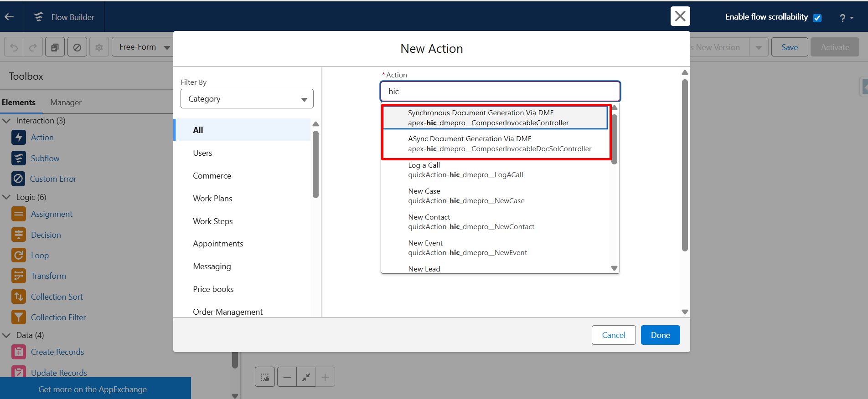Viewport: 868px width, 399px height.
Task: Click the Collection Sort icon
Action: click(x=19, y=297)
